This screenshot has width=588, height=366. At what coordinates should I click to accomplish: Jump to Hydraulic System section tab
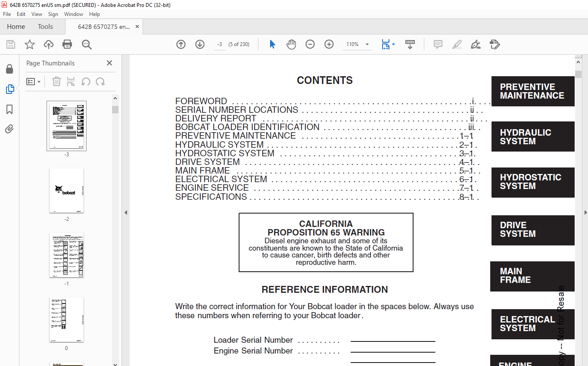point(533,136)
